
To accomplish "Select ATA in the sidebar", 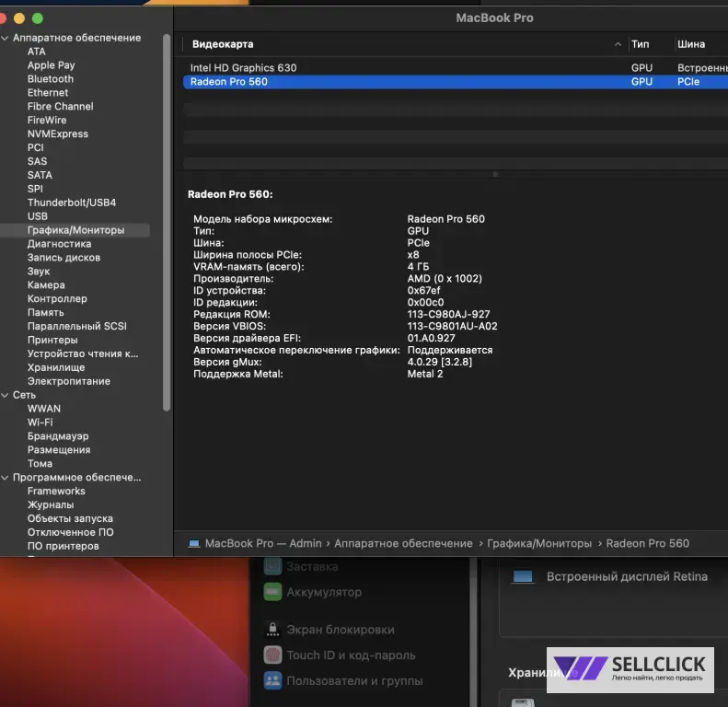I will [36, 52].
